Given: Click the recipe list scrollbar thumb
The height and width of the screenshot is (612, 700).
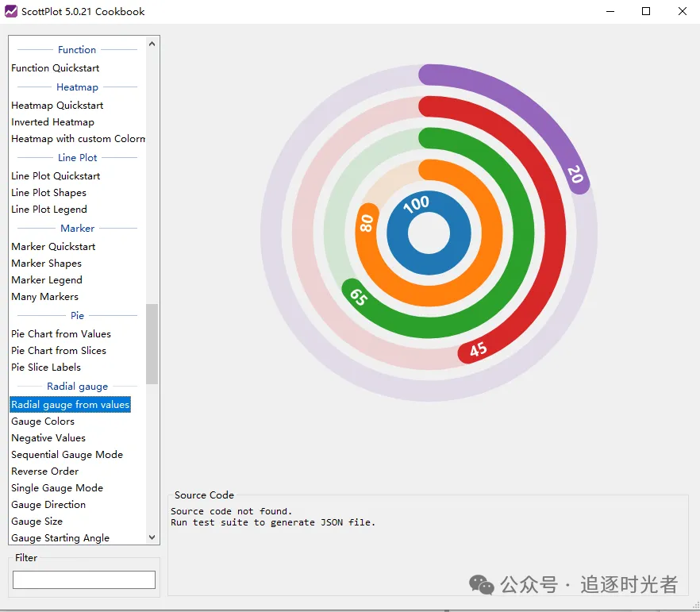Looking at the screenshot, I should [x=152, y=344].
